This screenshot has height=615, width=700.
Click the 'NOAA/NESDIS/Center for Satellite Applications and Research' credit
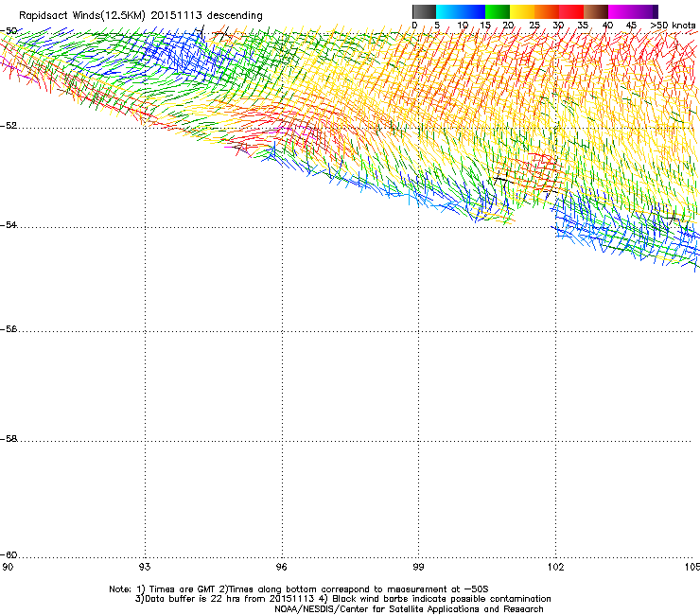(409, 609)
